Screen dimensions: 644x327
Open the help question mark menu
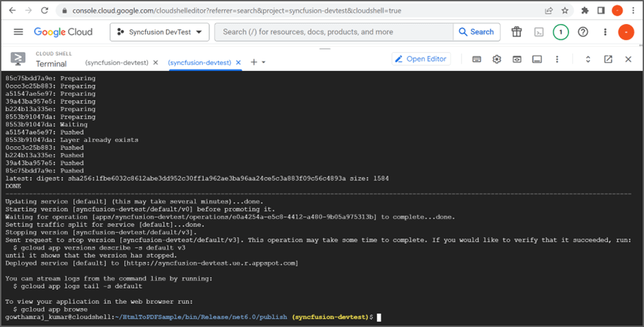(583, 32)
